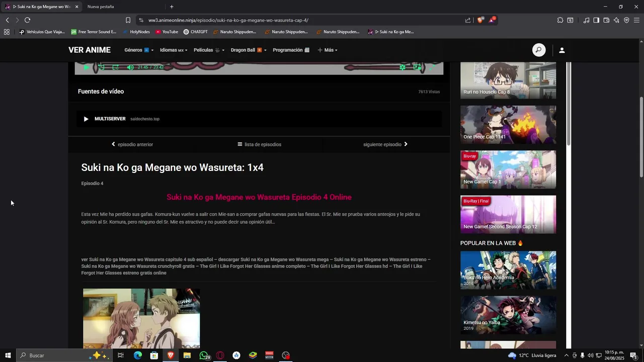Click the VER ANIME site logo
Image resolution: width=644 pixels, height=362 pixels.
90,50
